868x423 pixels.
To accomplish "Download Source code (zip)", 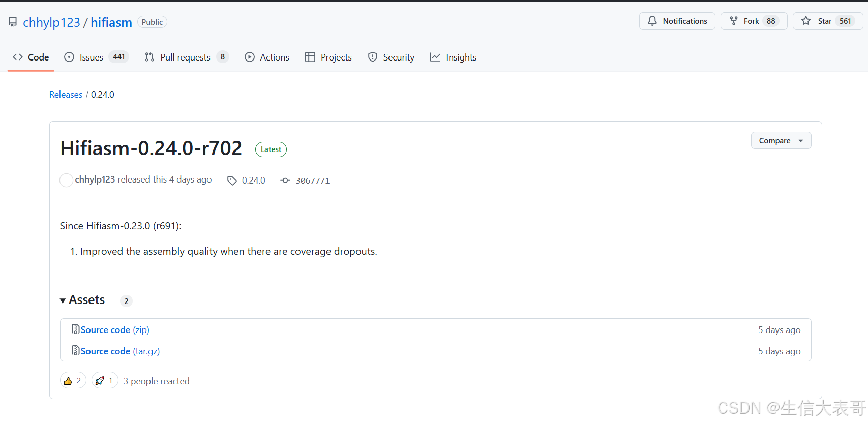I will point(115,330).
